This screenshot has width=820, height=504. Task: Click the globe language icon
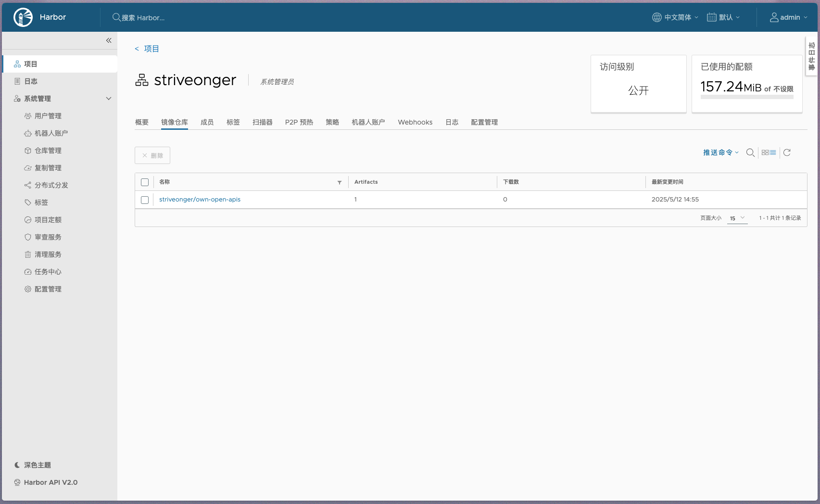[657, 17]
